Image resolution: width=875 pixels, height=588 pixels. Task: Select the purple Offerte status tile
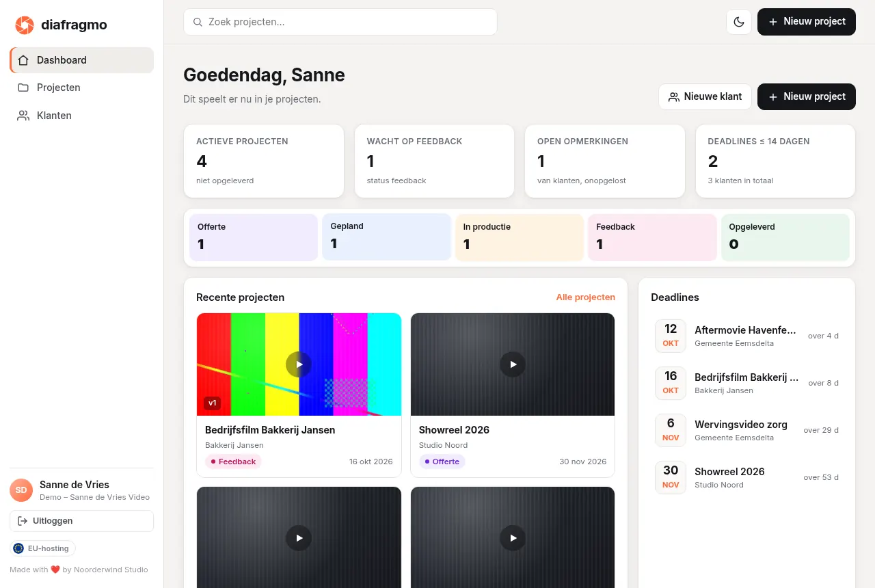click(x=254, y=237)
